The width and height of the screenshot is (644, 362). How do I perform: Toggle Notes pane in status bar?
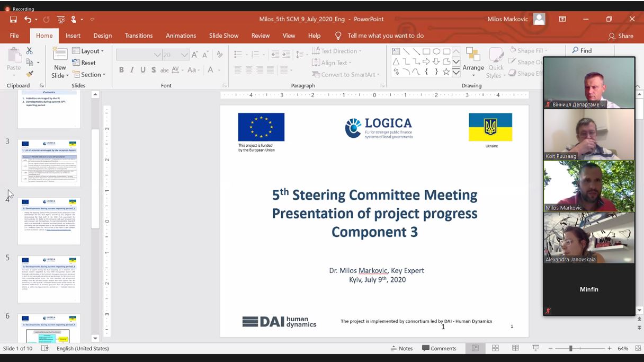401,348
